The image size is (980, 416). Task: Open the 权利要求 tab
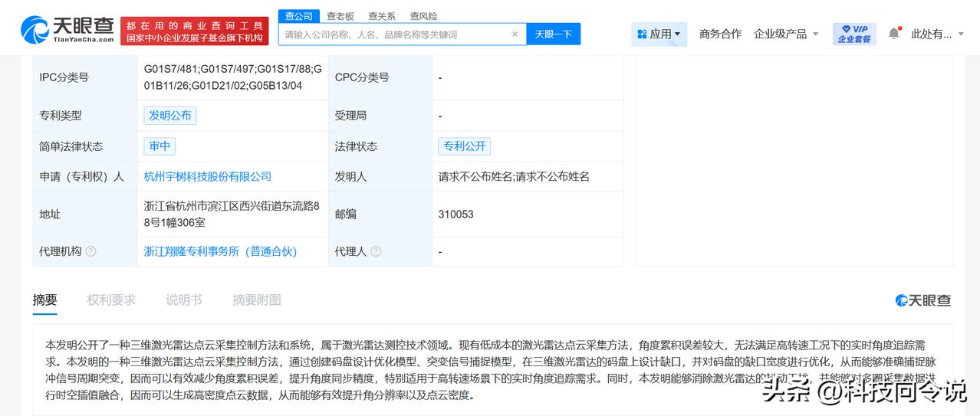[x=111, y=300]
